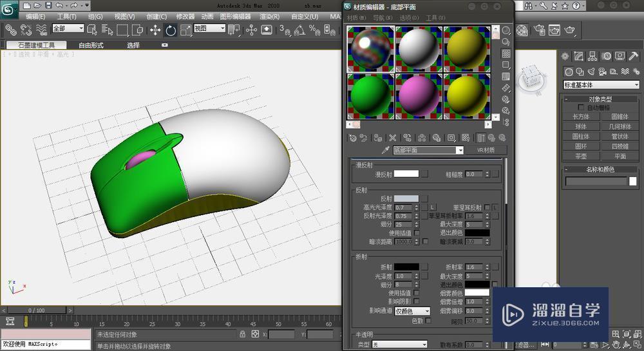Enable the 菲涅耳反射 checkbox
Screen dimensions: 644x351
tap(488, 207)
